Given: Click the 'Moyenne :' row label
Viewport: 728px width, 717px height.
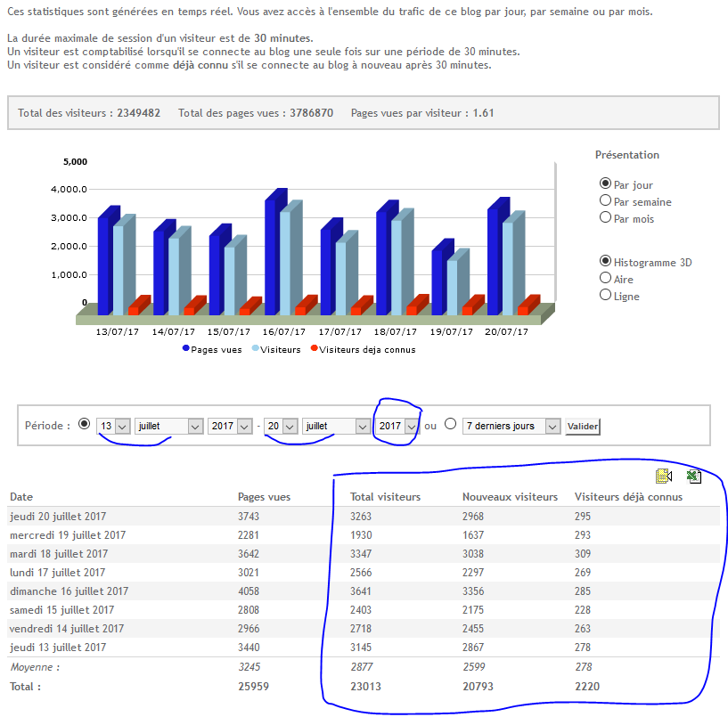Looking at the screenshot, I should [x=36, y=667].
